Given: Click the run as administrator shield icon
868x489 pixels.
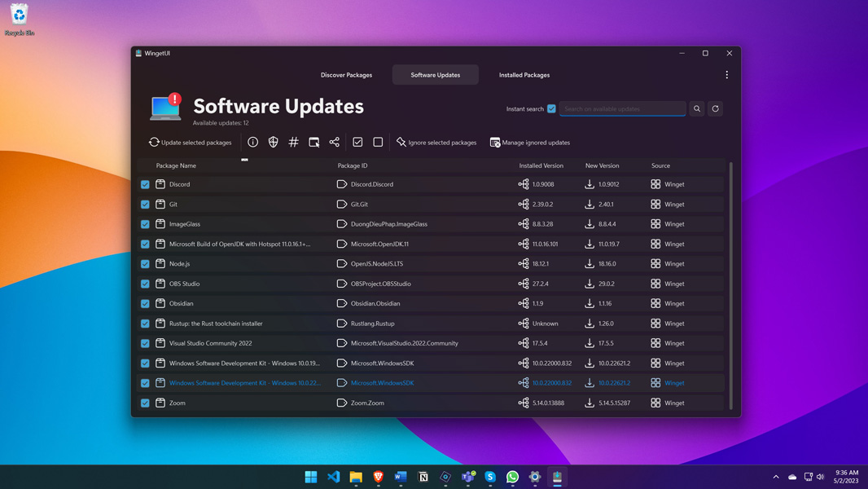Looking at the screenshot, I should (x=274, y=143).
